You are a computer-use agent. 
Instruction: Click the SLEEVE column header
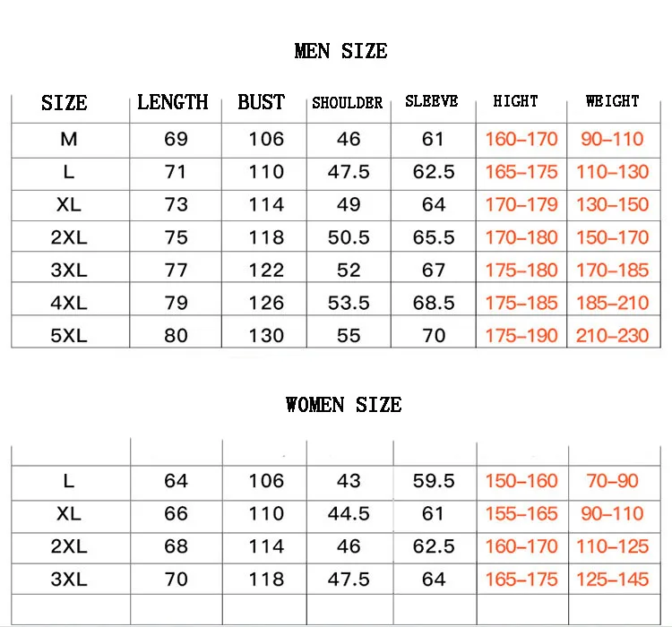click(x=434, y=102)
